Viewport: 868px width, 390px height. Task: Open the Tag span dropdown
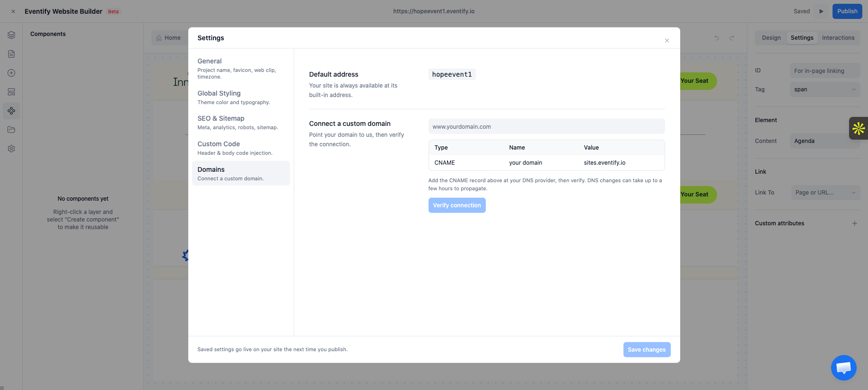825,89
